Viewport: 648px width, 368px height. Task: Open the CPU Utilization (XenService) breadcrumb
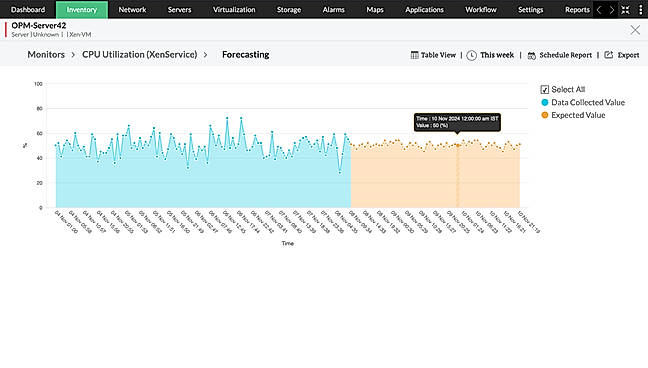[x=139, y=55]
